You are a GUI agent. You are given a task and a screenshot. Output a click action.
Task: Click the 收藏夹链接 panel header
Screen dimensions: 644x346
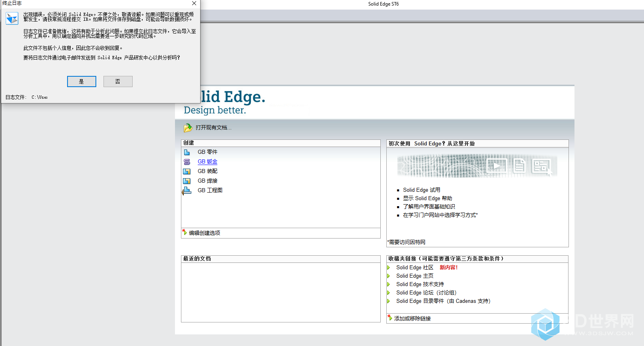tap(477, 259)
